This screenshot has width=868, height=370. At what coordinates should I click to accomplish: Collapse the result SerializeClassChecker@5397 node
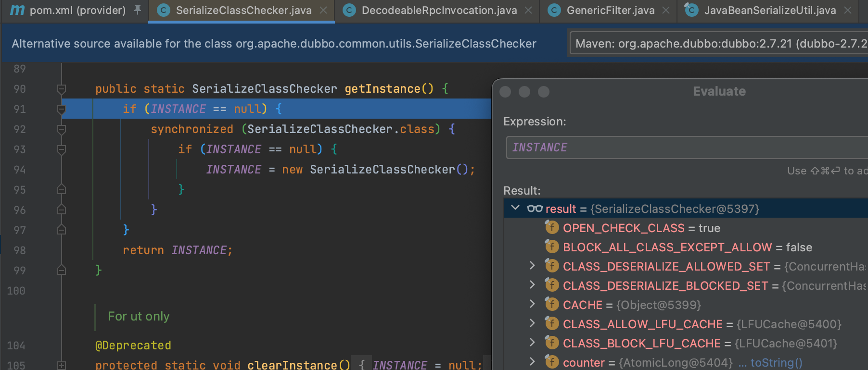pos(515,208)
